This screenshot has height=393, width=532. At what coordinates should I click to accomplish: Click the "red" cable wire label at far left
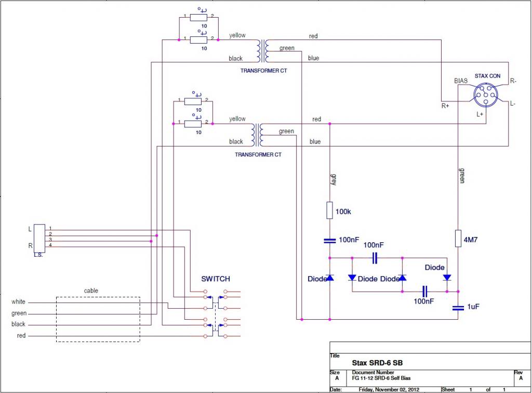pos(21,335)
